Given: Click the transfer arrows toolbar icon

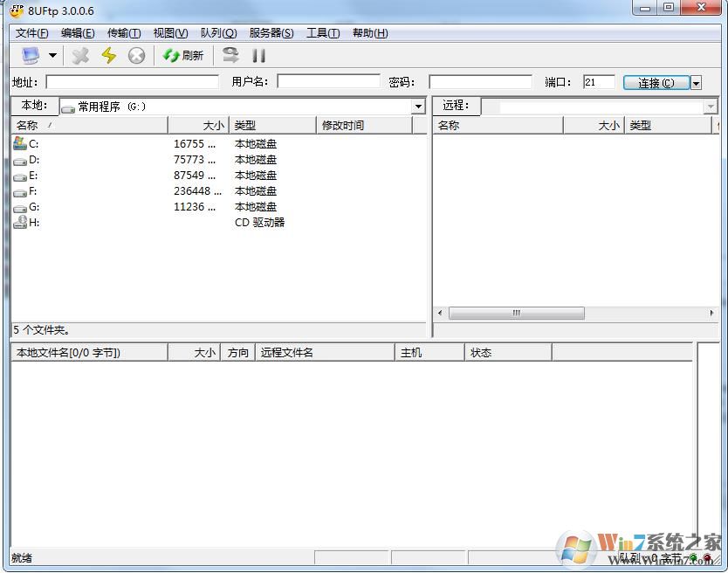Looking at the screenshot, I should [x=230, y=55].
